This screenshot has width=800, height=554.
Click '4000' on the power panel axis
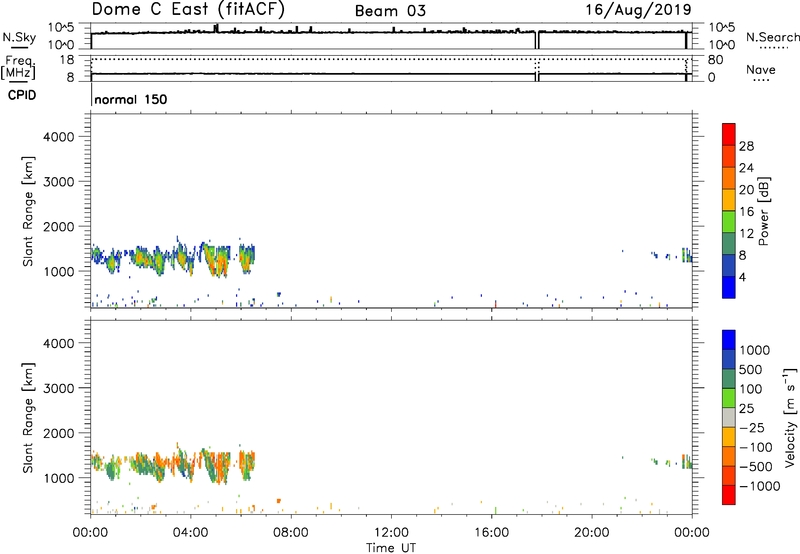tap(58, 137)
